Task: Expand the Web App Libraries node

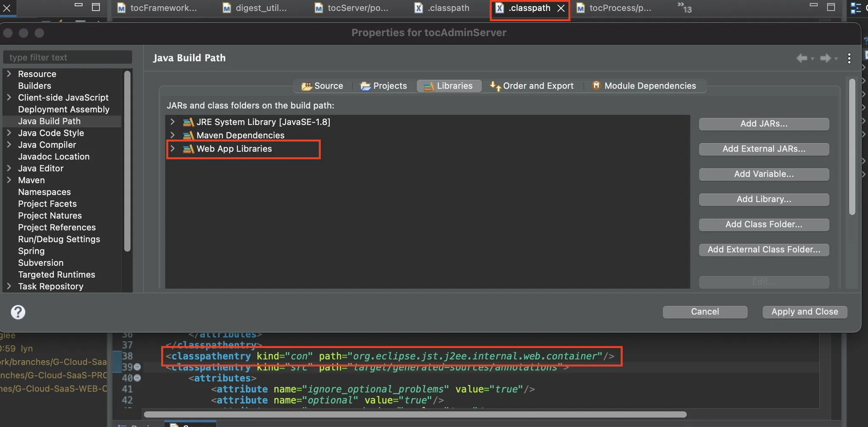Action: [x=172, y=149]
